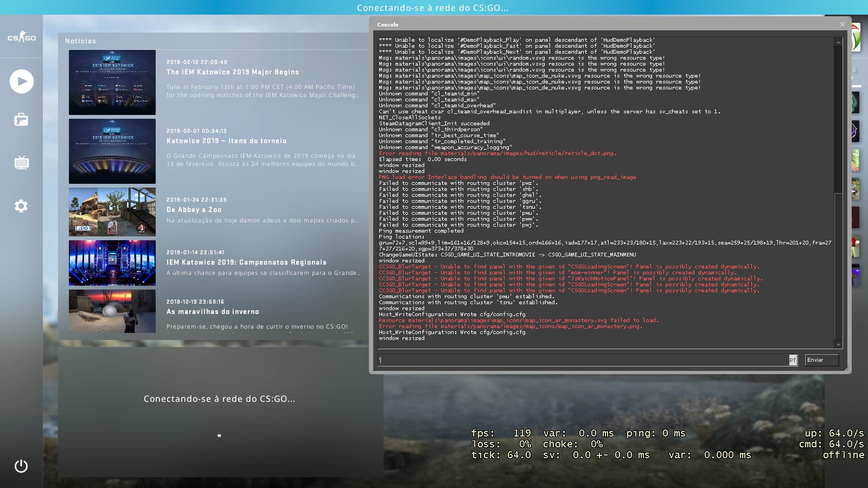Screen dimensions: 868x488
Task: Open "IEM Katowice 2019: Campeonatos Regionais" headline
Action: pos(247,262)
